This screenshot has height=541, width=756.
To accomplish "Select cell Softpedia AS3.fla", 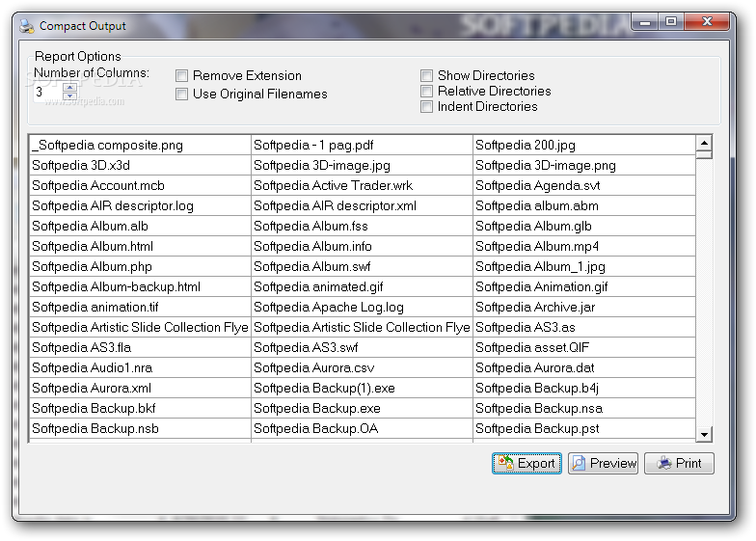I will click(x=140, y=347).
